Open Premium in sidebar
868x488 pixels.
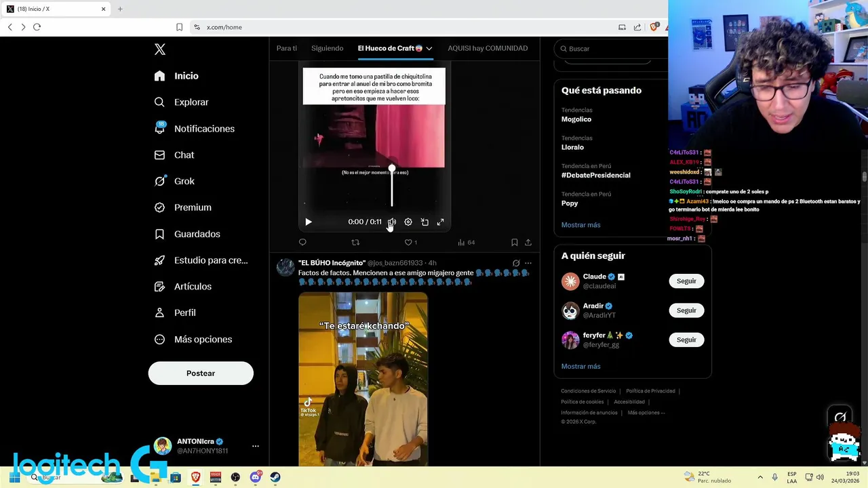click(182, 207)
